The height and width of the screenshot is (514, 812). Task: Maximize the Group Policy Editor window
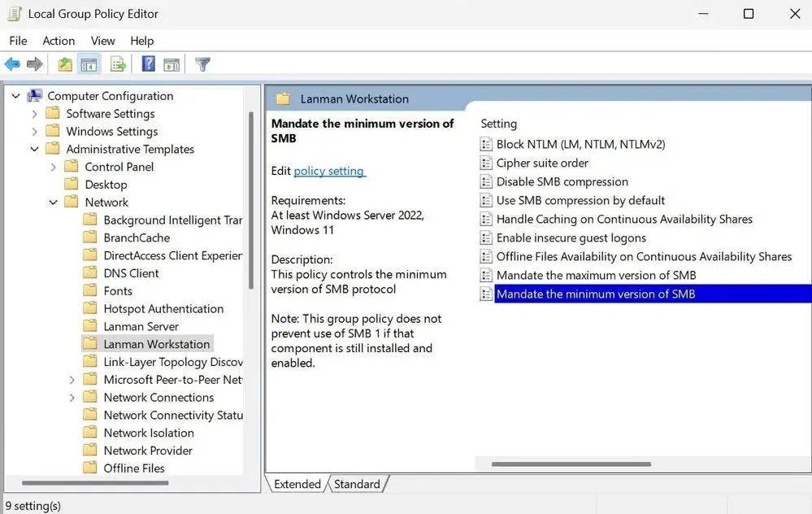click(x=749, y=14)
